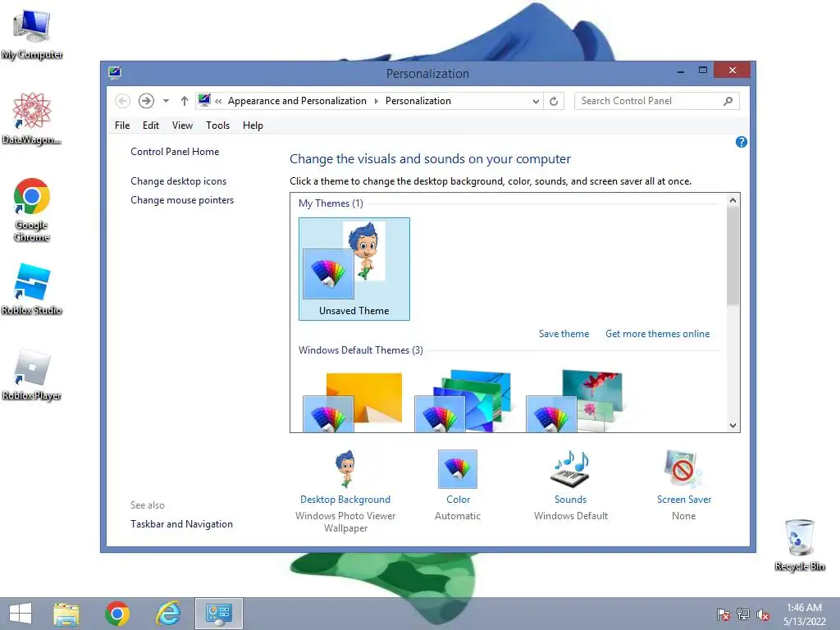Open My Computer desktop icon
The width and height of the screenshot is (840, 630).
[32, 34]
